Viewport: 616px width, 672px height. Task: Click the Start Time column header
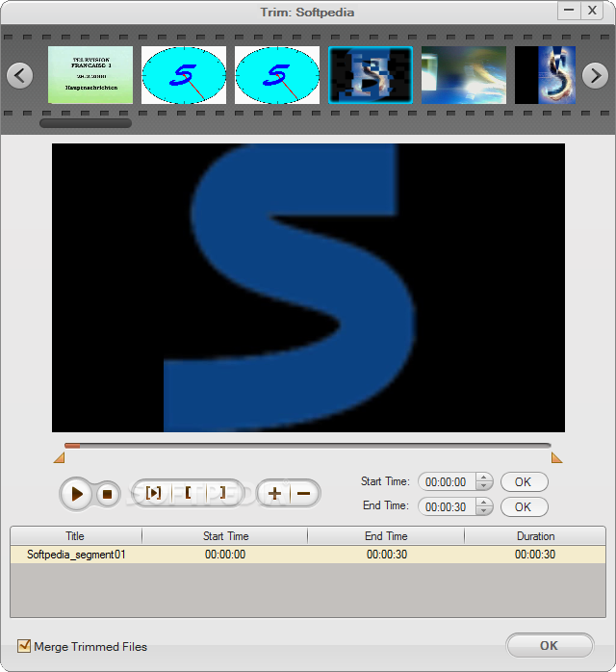pyautogui.click(x=225, y=536)
